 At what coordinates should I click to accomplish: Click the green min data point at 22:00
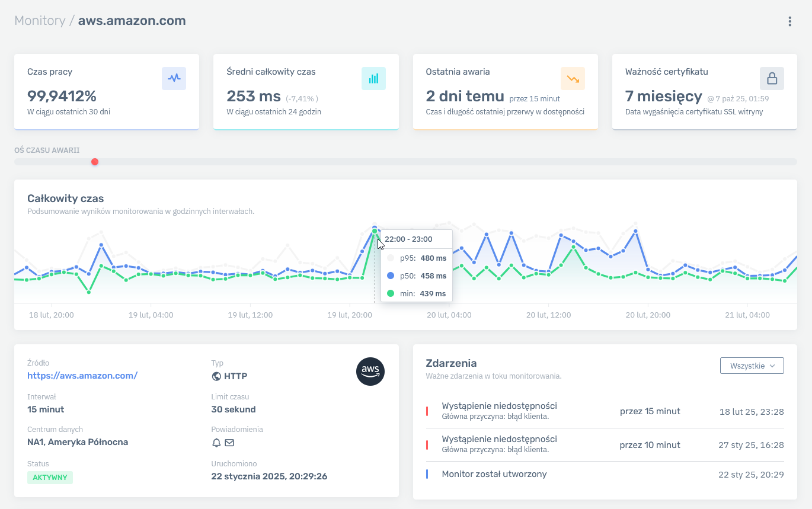pyautogui.click(x=375, y=231)
